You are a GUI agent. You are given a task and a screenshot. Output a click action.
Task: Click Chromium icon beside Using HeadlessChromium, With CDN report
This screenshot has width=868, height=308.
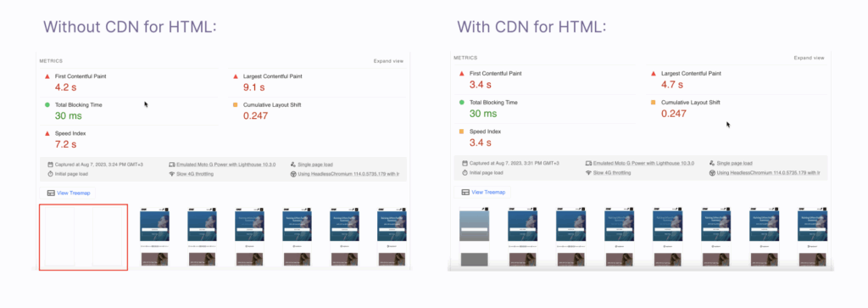click(712, 173)
